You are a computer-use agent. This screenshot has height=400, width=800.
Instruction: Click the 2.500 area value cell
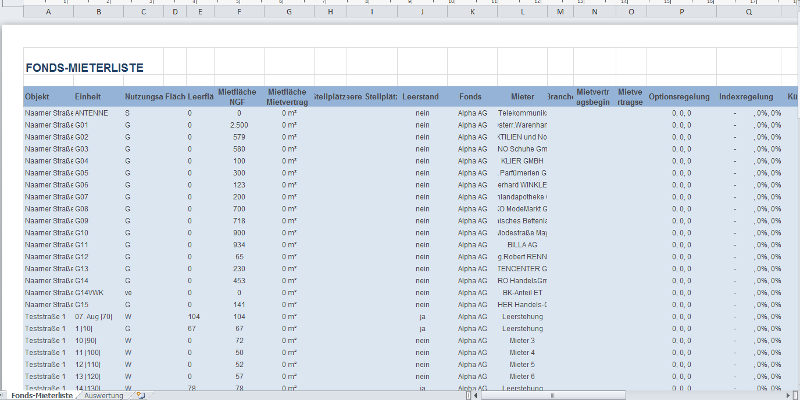239,125
